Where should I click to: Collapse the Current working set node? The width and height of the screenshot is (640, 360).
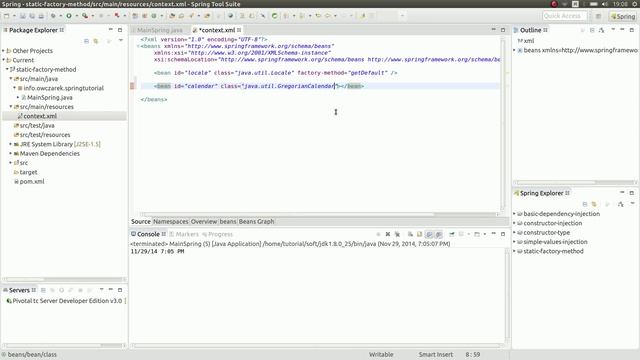(4, 60)
